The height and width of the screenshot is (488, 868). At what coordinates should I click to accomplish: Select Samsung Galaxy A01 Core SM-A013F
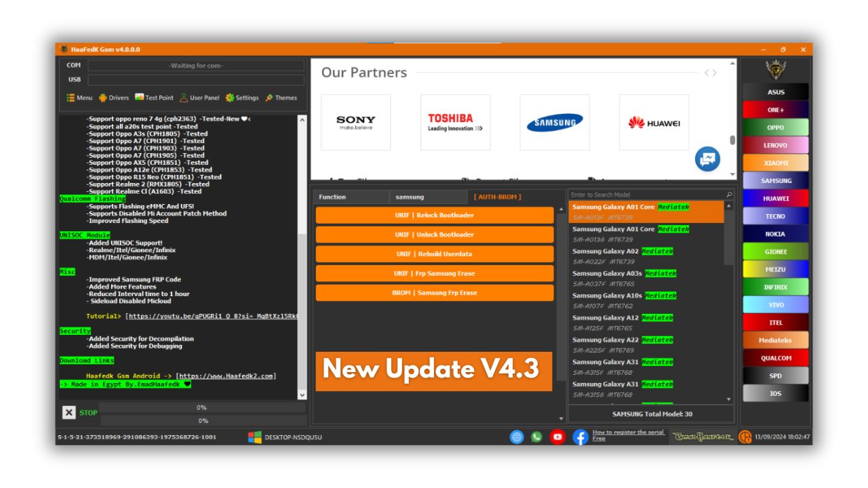646,212
